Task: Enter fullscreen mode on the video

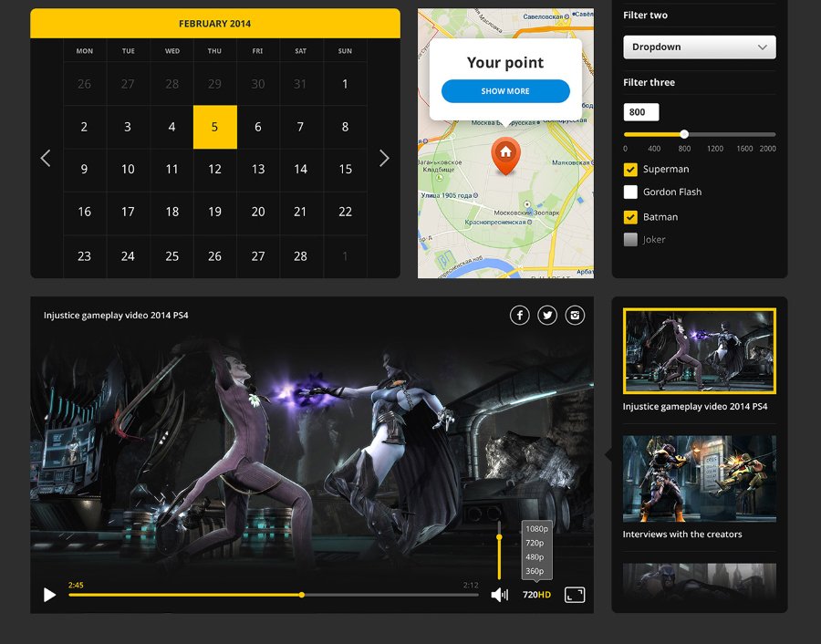Action: [x=575, y=595]
